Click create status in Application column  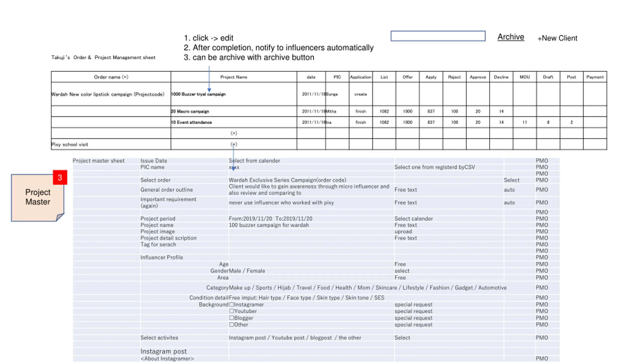click(360, 94)
